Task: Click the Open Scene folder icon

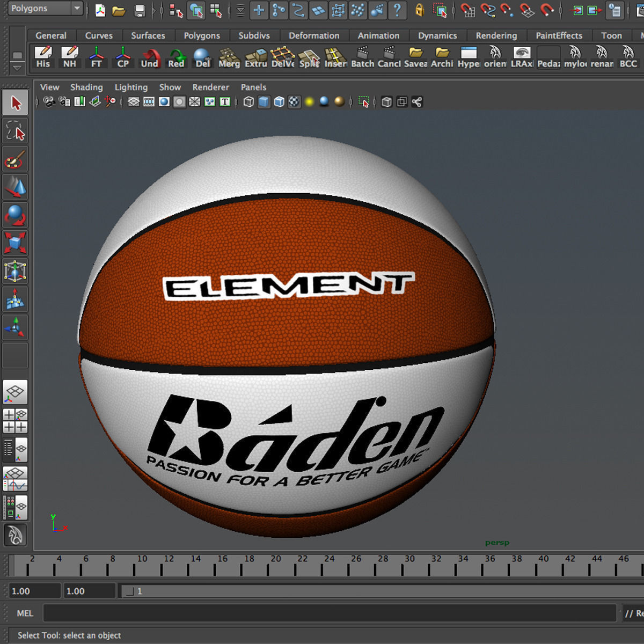Action: (x=119, y=10)
